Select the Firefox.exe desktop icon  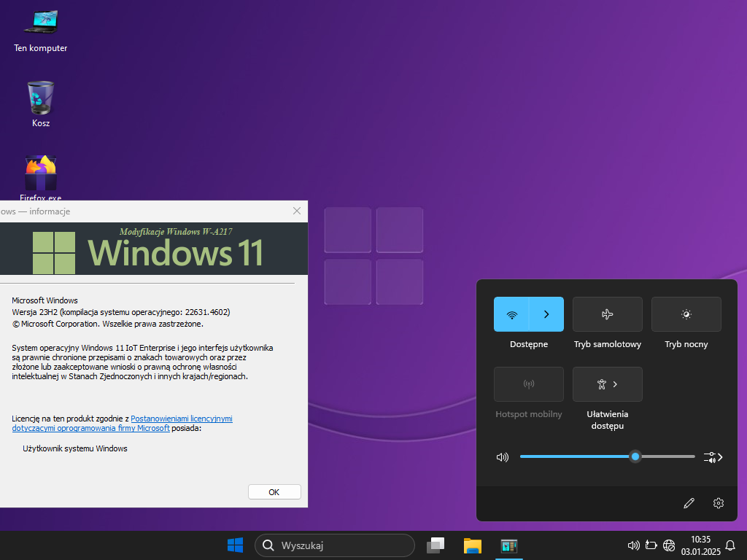pyautogui.click(x=41, y=175)
